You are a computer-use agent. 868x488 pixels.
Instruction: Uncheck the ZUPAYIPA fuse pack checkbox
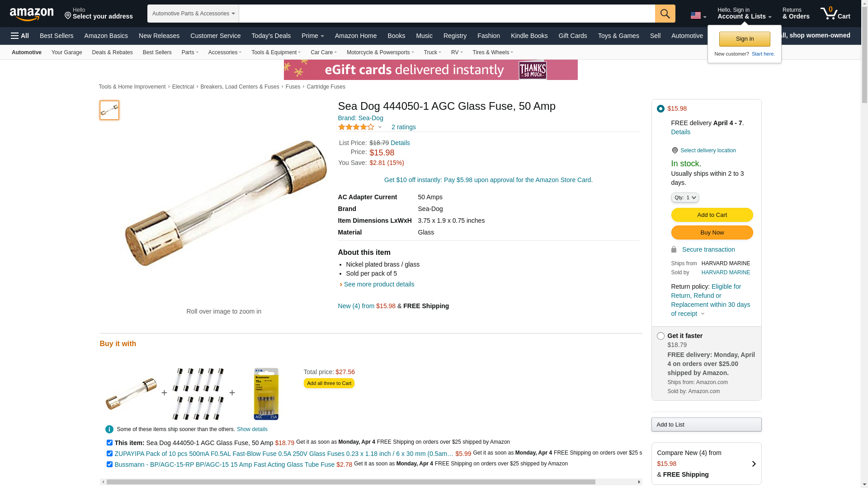click(x=109, y=454)
